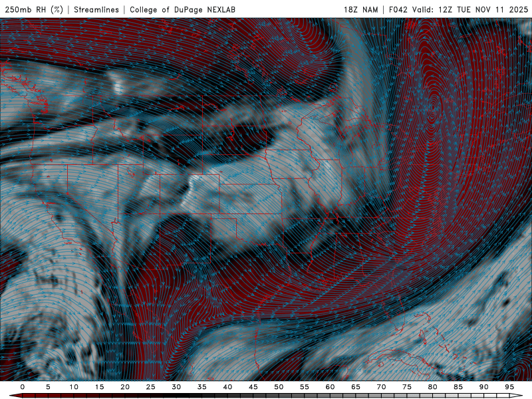The height and width of the screenshot is (399, 532).
Task: Click the 'F042' forecast hour text
Action: 398,9
